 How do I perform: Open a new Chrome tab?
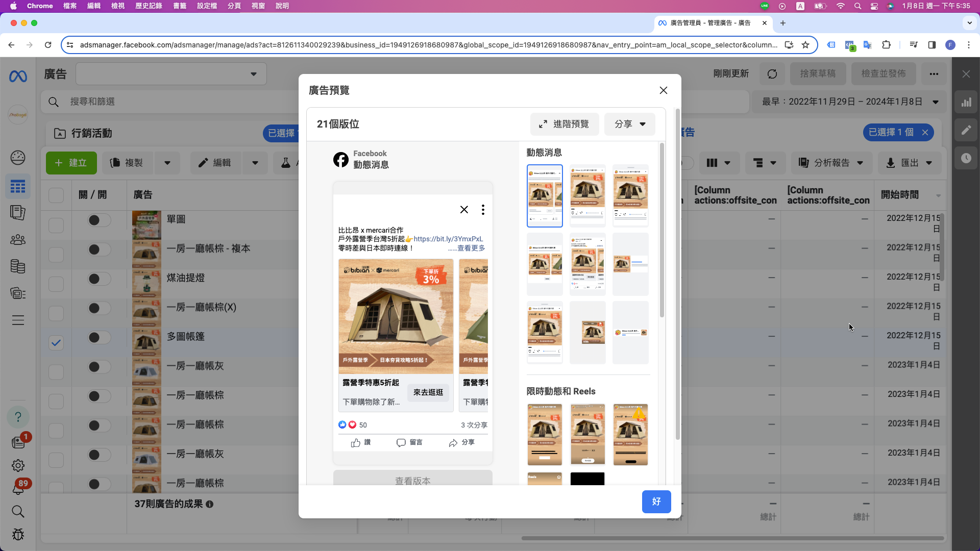[783, 23]
